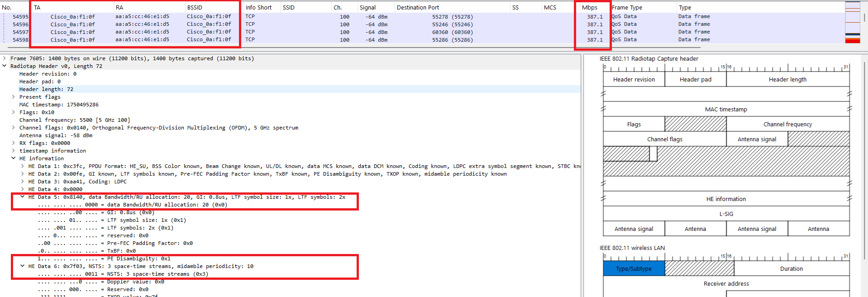The width and height of the screenshot is (868, 297).
Task: Click the Signal column header
Action: (x=367, y=7)
